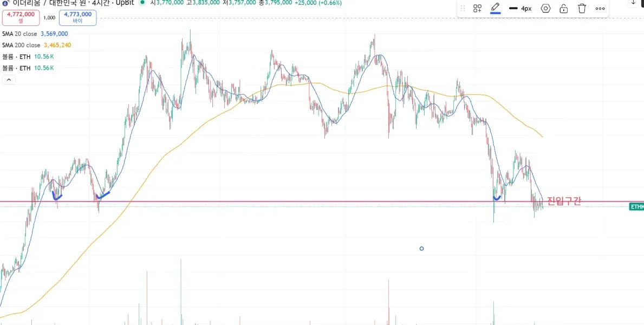Click the chart symbol title with UpBit
This screenshot has width=644, height=325.
tap(73, 3)
